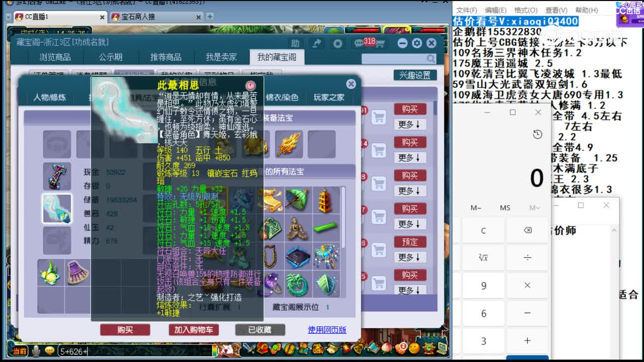The height and width of the screenshot is (362, 644).
Task: Open calculator history icon
Action: 537,134
